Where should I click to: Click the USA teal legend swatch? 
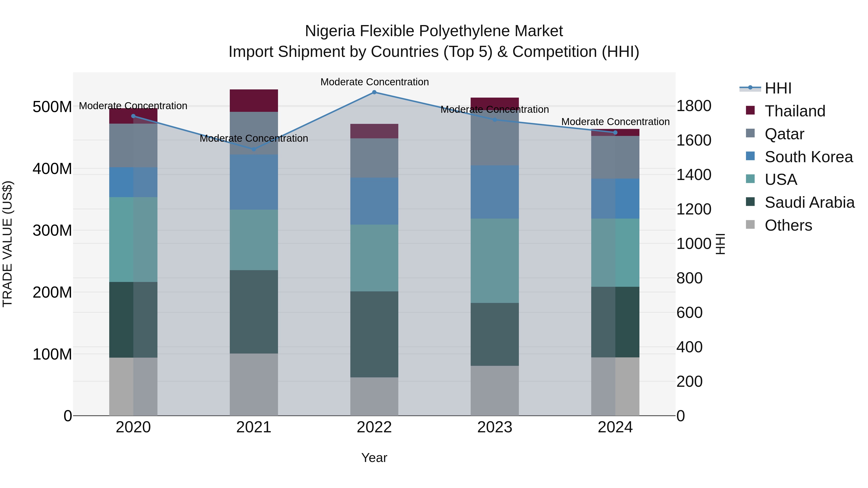pyautogui.click(x=750, y=179)
